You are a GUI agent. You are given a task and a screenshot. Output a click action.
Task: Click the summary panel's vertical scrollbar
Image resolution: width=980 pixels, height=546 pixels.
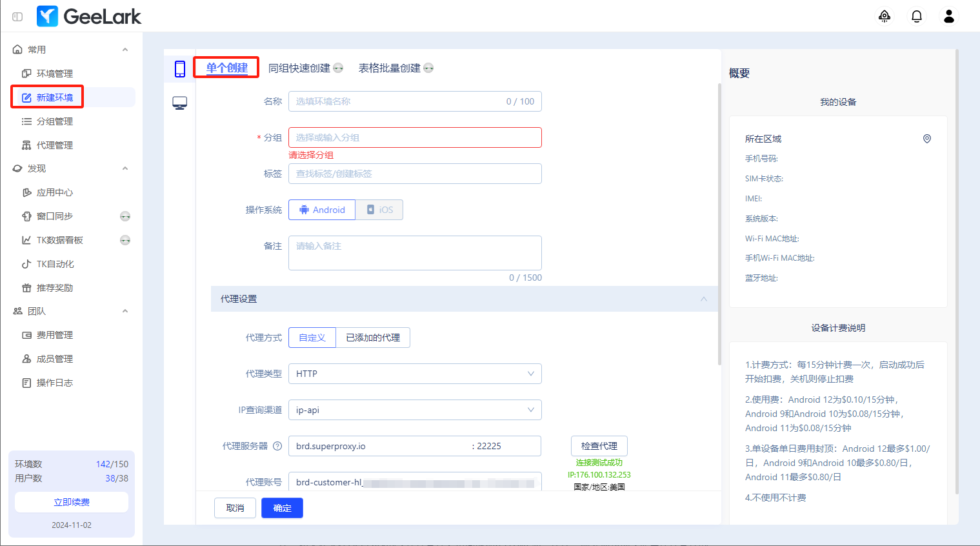[957, 272]
